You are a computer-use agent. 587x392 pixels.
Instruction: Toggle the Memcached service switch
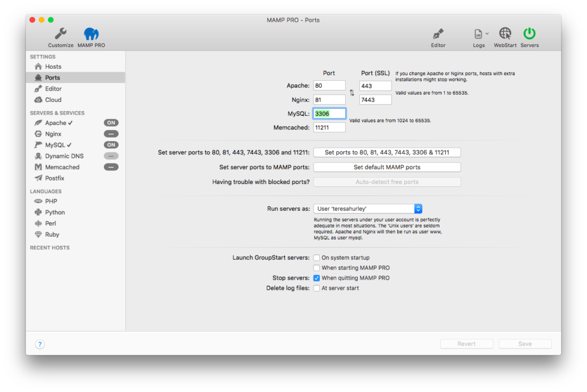coord(111,167)
